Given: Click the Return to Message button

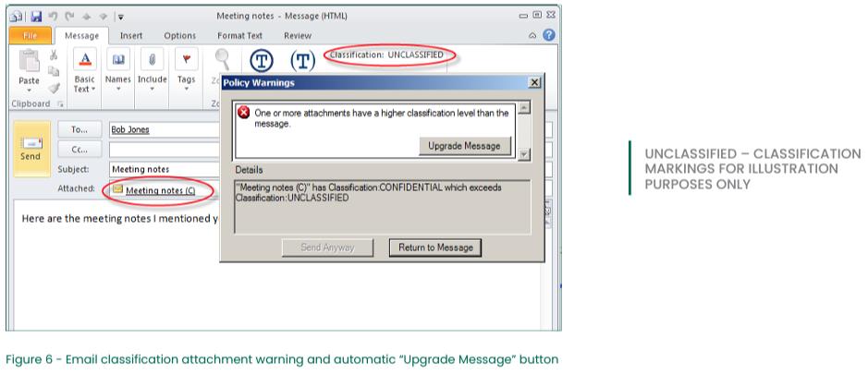Looking at the screenshot, I should click(435, 248).
